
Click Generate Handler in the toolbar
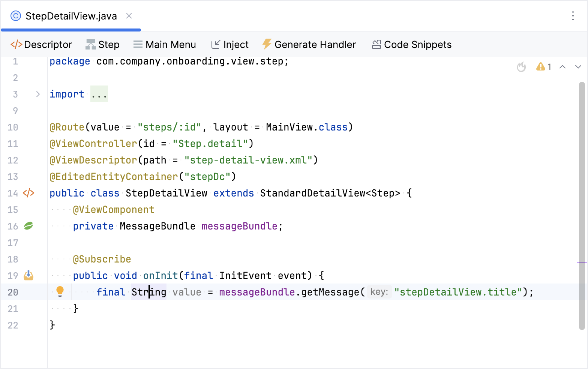coord(309,45)
